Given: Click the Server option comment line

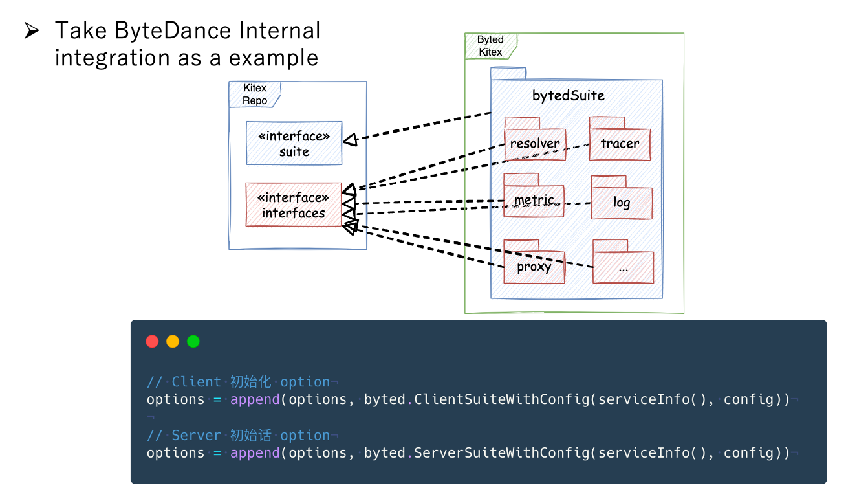Looking at the screenshot, I should 238,436.
